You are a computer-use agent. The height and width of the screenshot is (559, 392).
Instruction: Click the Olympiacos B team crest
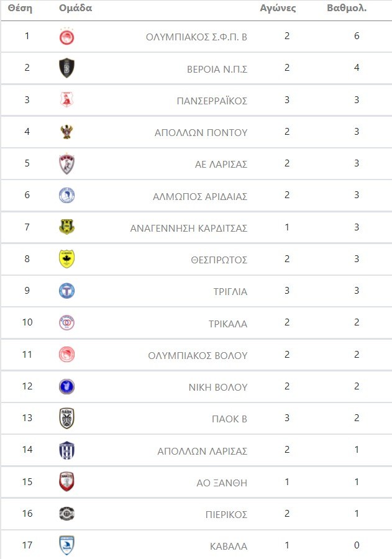point(66,37)
